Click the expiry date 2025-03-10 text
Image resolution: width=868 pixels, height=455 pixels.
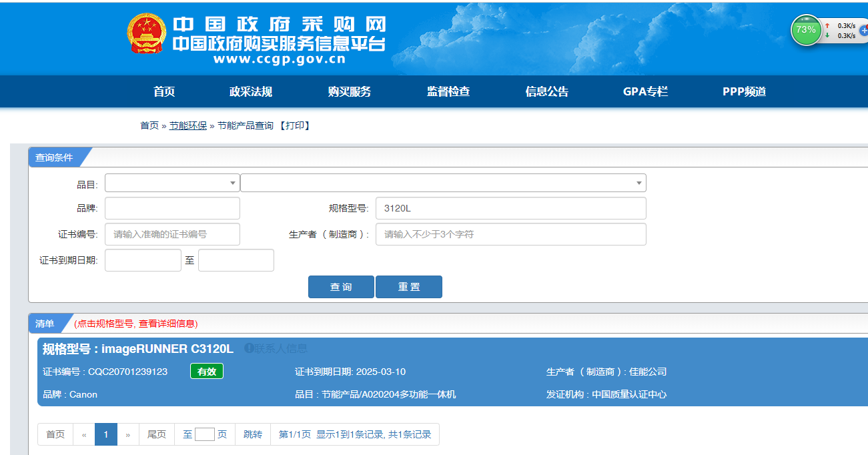coord(381,372)
